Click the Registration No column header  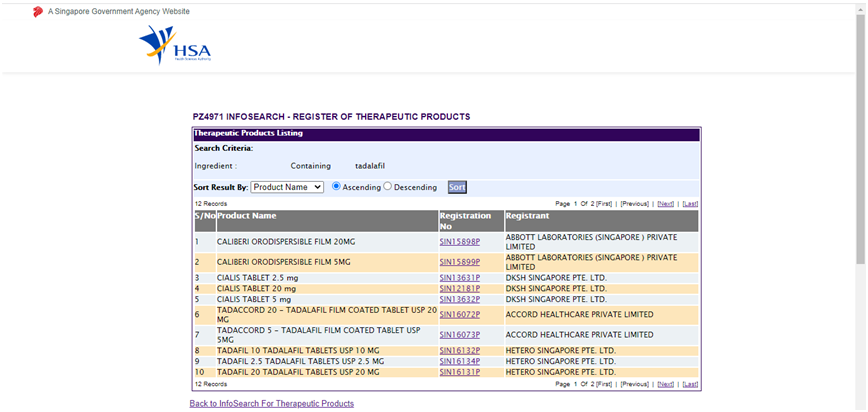click(471, 221)
